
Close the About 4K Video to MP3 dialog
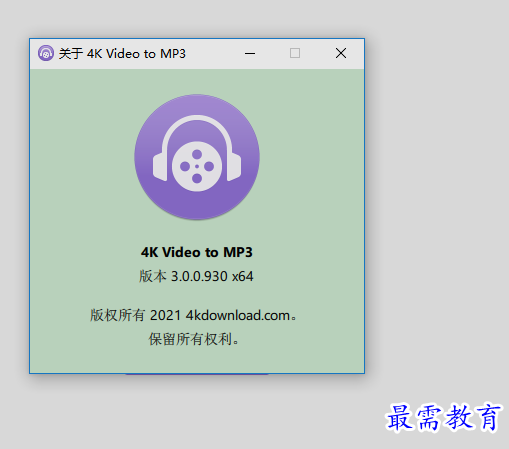(x=341, y=53)
